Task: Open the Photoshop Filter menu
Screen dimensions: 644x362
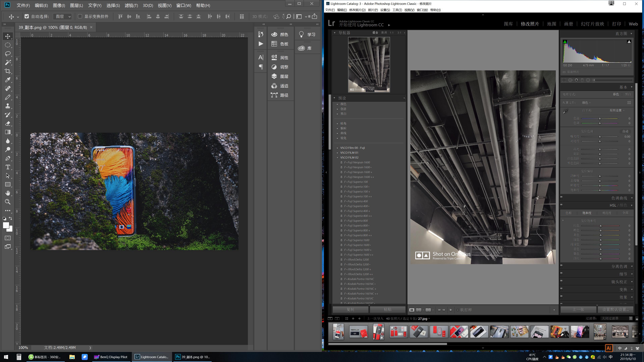Action: (x=131, y=6)
